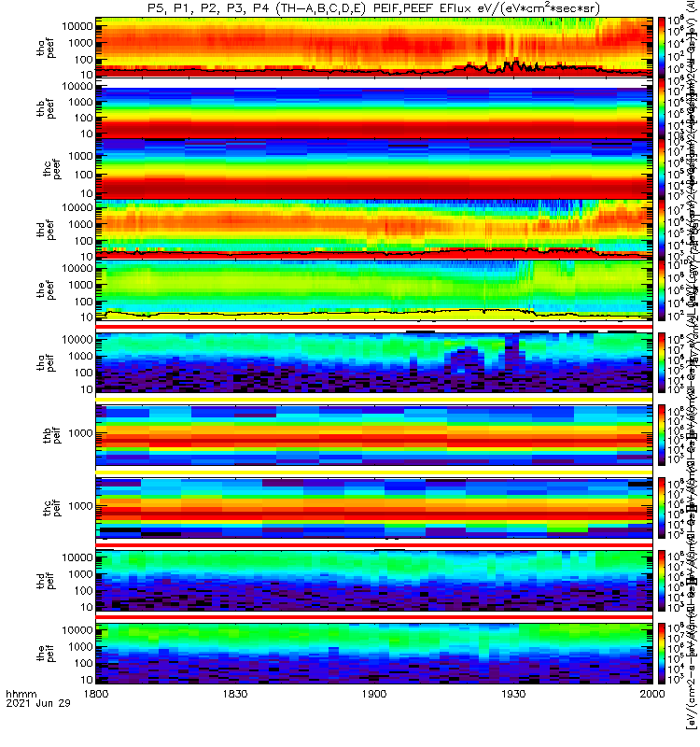Click the 1000 tick label on thb peif axis
The width and height of the screenshot is (700, 747).
click(80, 433)
